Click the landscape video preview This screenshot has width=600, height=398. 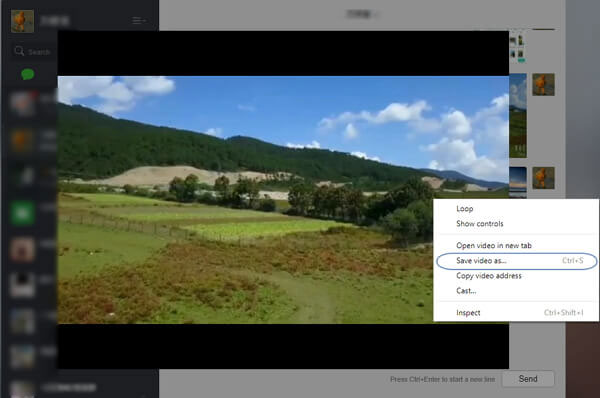[x=283, y=200]
